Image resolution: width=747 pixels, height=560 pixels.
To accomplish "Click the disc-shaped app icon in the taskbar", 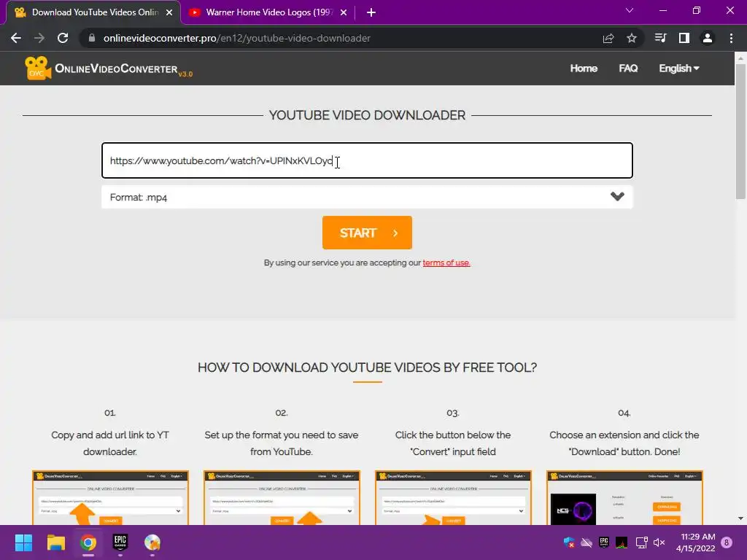I will pos(152,542).
